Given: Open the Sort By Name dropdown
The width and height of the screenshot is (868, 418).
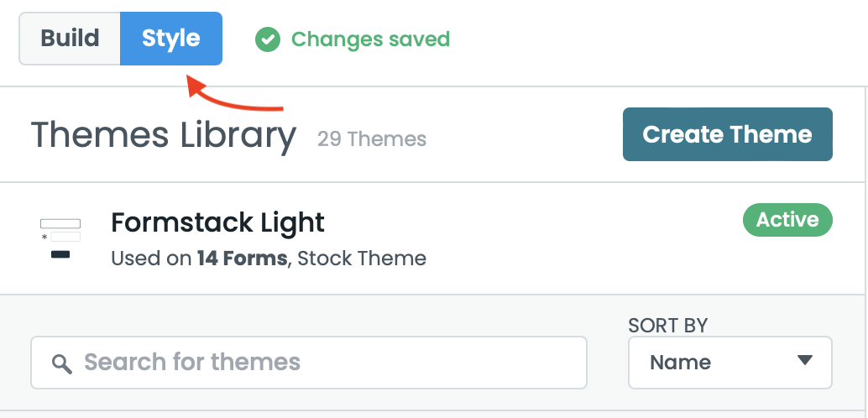Looking at the screenshot, I should [729, 363].
